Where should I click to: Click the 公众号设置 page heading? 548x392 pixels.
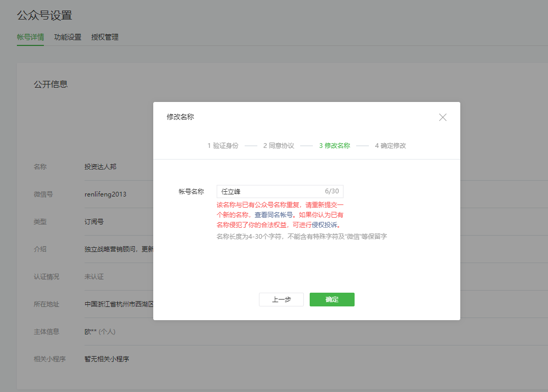pos(44,15)
